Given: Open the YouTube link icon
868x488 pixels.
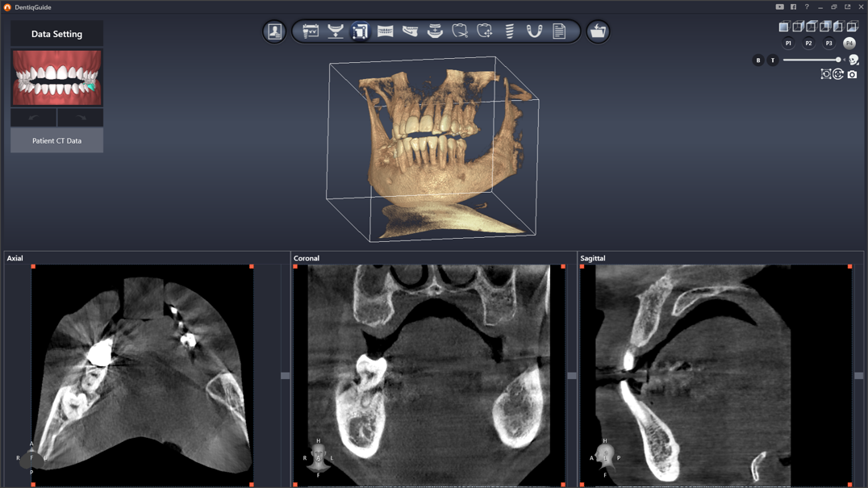Looking at the screenshot, I should [779, 7].
